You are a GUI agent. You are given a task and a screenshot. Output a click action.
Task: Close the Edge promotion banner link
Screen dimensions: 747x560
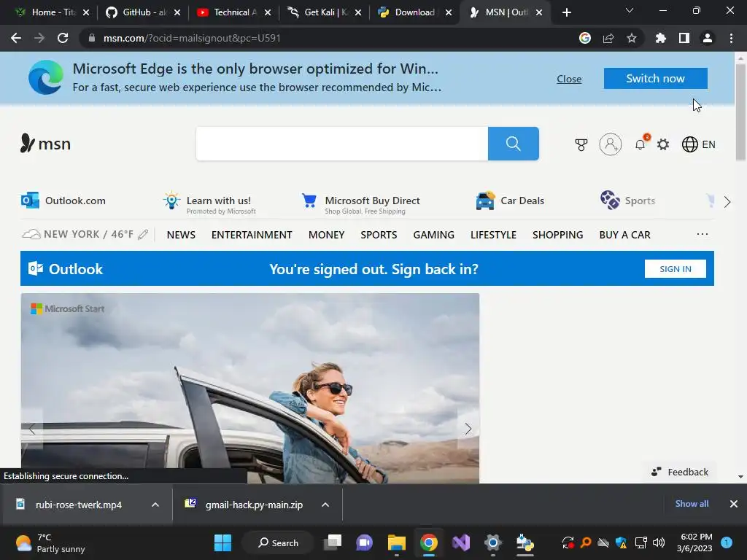click(x=569, y=79)
